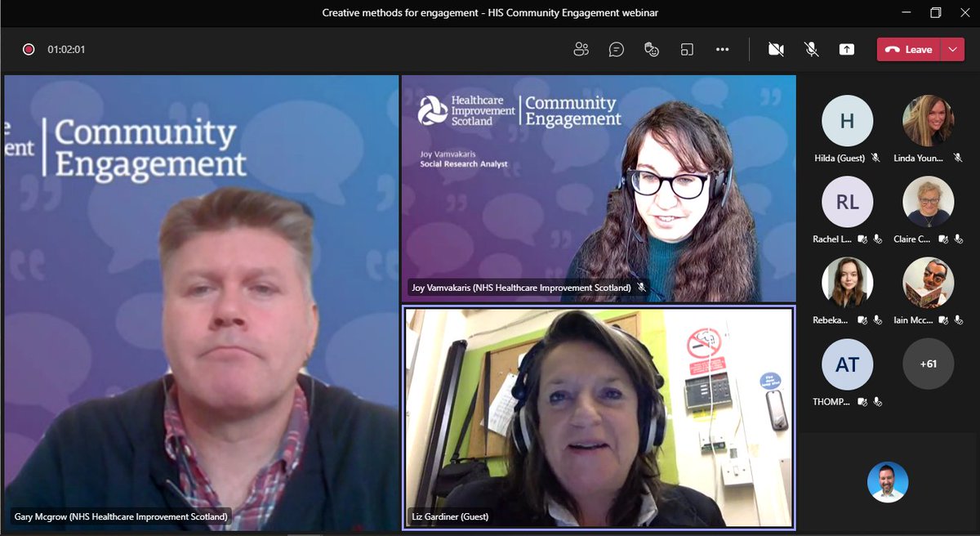Screen dimensions: 980x536
Task: Open the meeting chat
Action: pos(617,49)
